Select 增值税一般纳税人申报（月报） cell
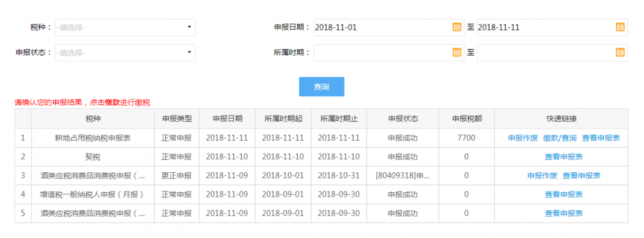 93,194
